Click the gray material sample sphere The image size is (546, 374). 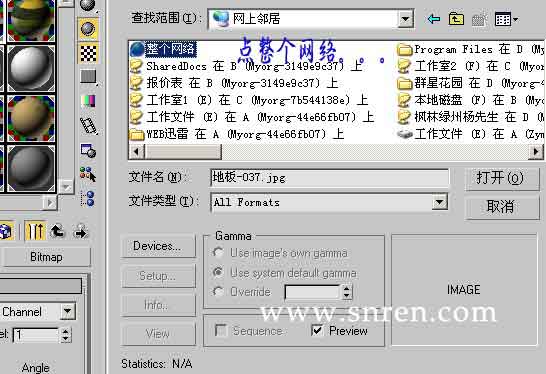coord(31,168)
